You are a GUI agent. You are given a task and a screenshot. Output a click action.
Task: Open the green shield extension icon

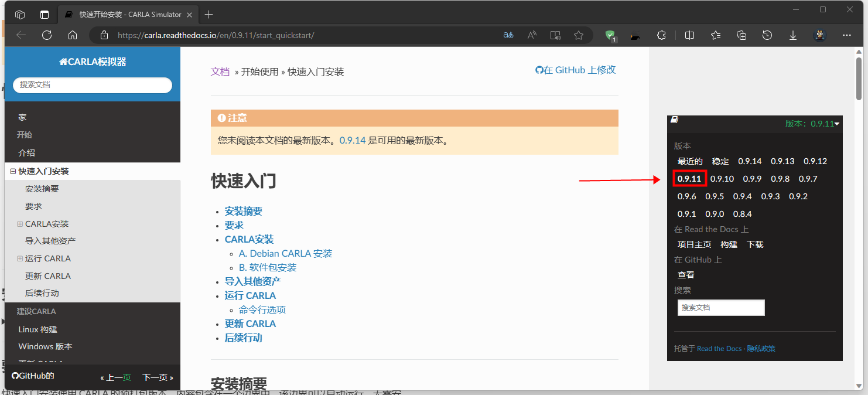click(x=610, y=36)
